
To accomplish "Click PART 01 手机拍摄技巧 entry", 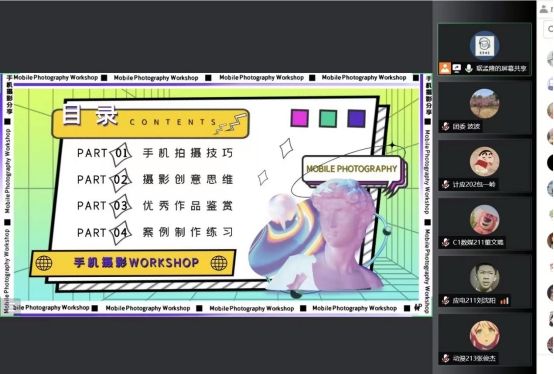I will coord(155,153).
